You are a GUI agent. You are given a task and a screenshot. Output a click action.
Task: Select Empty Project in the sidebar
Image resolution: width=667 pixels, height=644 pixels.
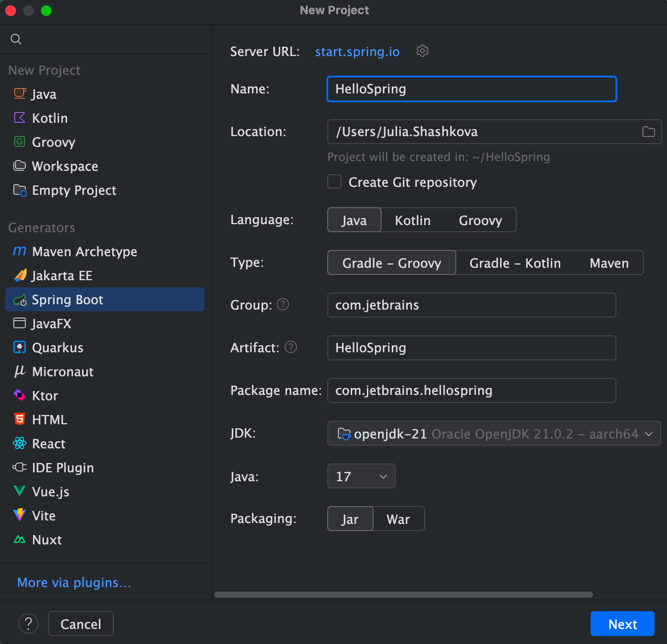coord(105,190)
